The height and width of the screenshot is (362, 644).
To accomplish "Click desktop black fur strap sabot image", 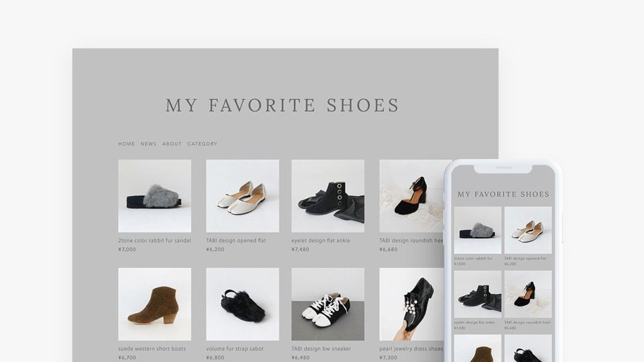I will pos(242,304).
